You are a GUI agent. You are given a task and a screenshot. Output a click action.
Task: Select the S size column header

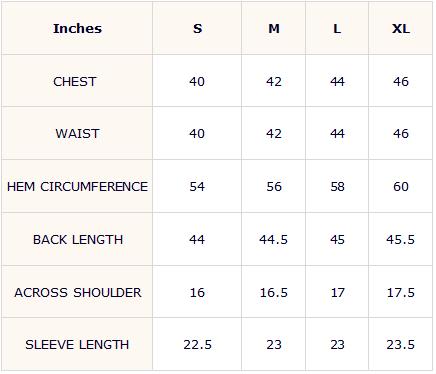point(197,29)
